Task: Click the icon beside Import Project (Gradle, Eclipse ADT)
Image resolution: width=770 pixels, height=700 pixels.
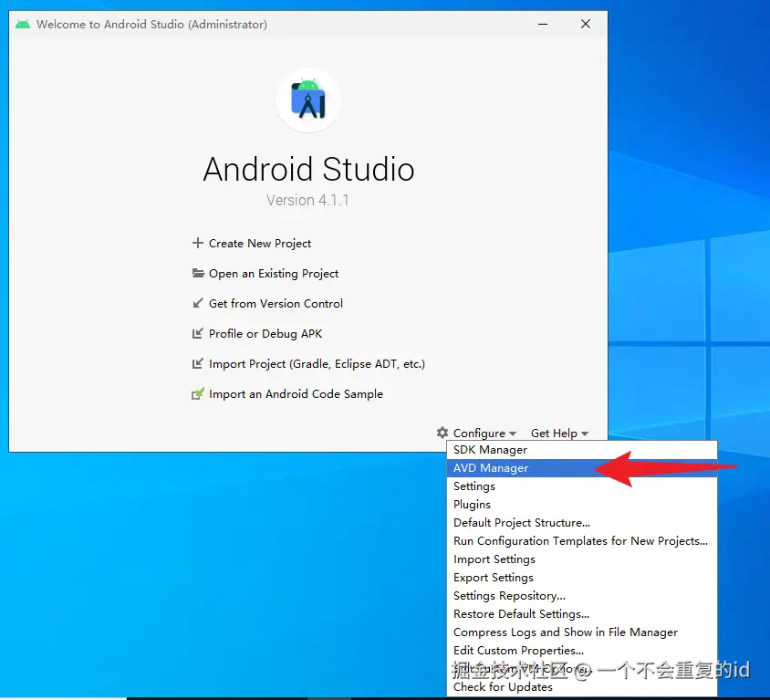Action: point(197,363)
